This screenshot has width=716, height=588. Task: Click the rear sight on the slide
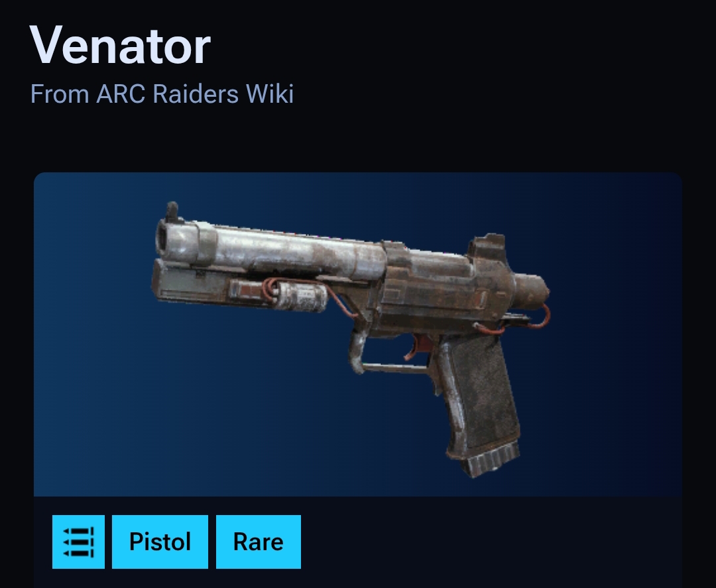coord(488,247)
